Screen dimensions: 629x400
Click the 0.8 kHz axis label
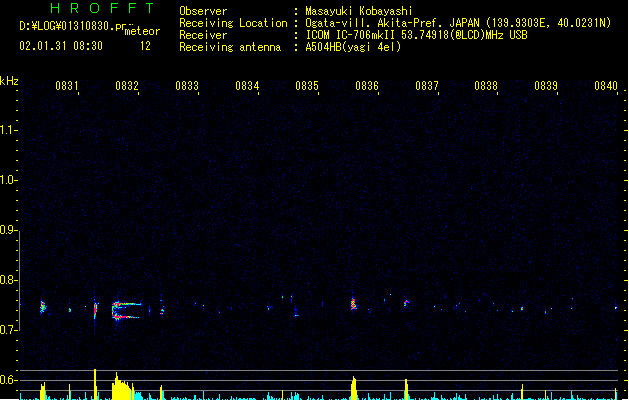[x=7, y=280]
